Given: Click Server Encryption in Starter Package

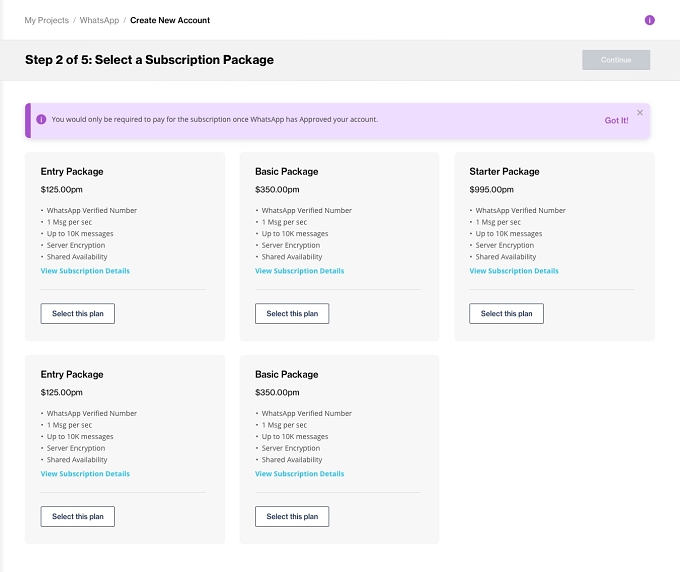Looking at the screenshot, I should (505, 245).
